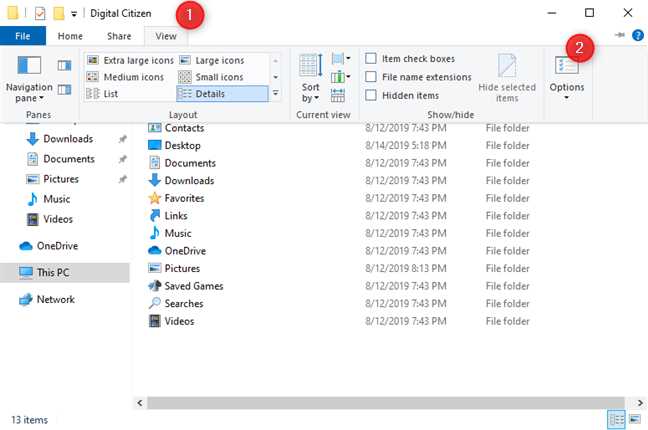Toggle the Details pane icon
648x430 pixels.
(64, 90)
